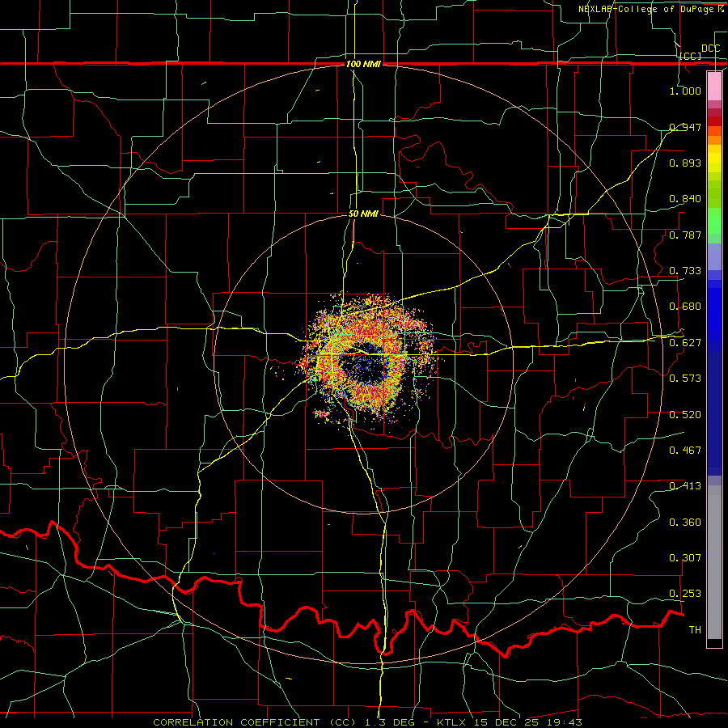Select the 0.253 legend value
The width and height of the screenshot is (728, 728).
pos(685,594)
